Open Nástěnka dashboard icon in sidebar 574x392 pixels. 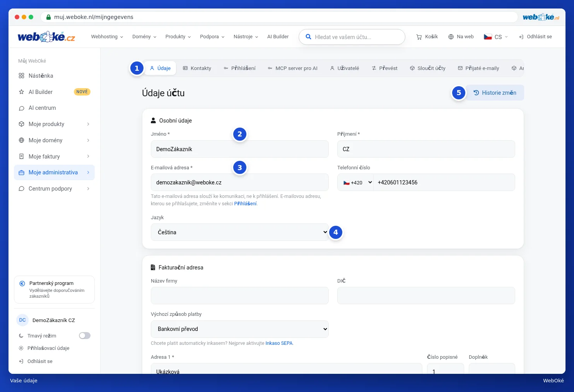22,76
